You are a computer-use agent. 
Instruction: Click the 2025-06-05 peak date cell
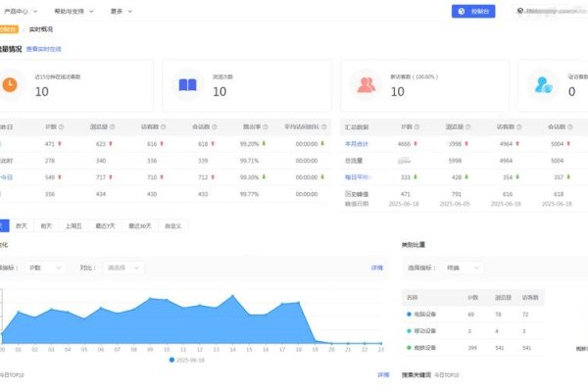click(x=455, y=204)
